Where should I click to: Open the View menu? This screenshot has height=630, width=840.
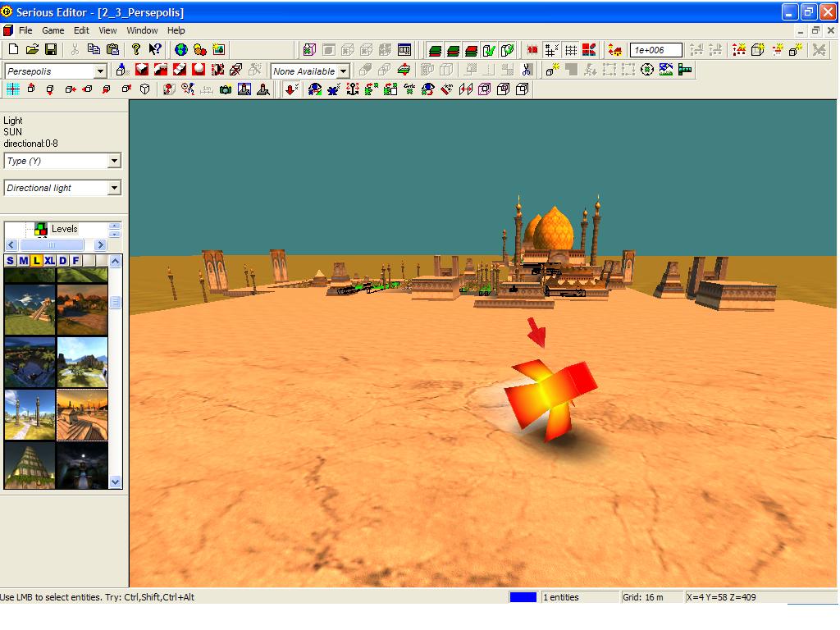pyautogui.click(x=107, y=30)
